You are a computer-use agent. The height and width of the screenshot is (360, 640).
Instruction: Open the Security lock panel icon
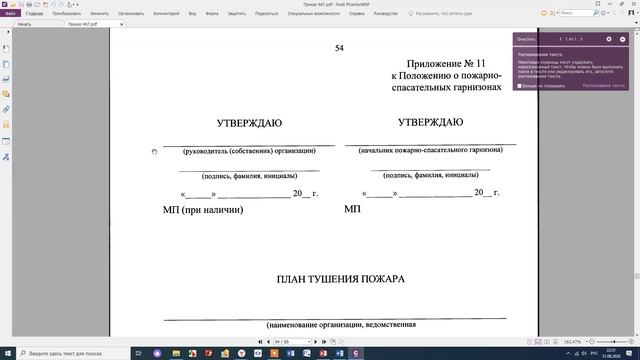pos(6,124)
